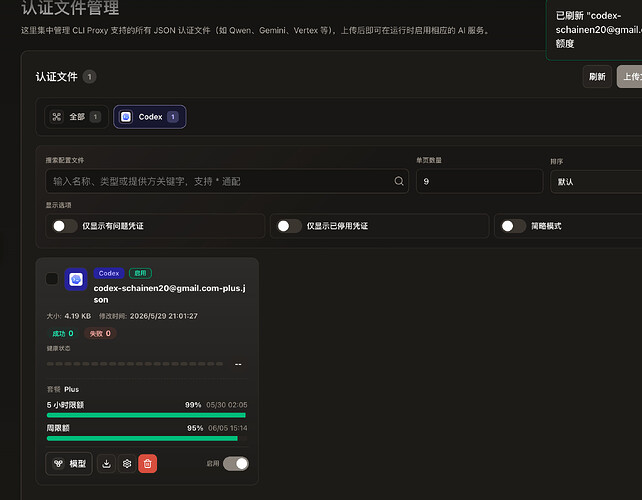Click the 95% weekly quota value

click(195, 428)
